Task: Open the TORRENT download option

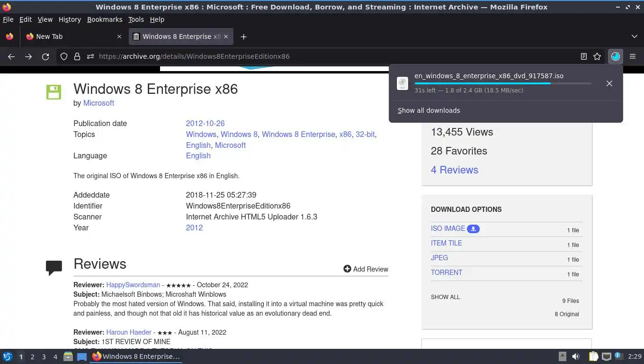Action: [x=447, y=273]
